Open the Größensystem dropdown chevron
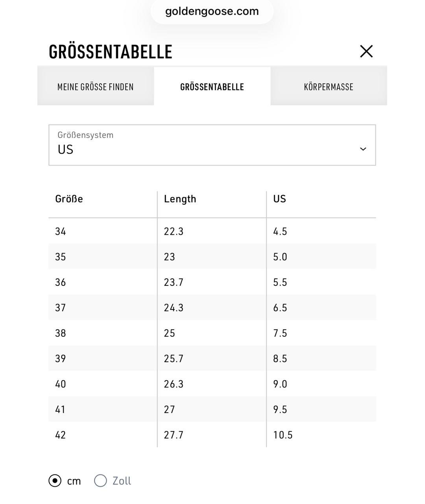The height and width of the screenshot is (504, 425). tap(363, 149)
